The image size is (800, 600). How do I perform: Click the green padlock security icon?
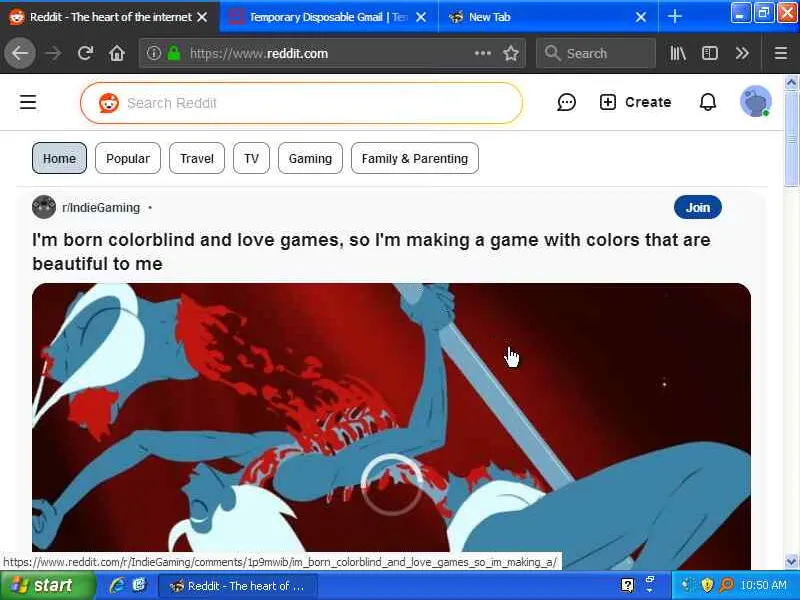(x=174, y=53)
